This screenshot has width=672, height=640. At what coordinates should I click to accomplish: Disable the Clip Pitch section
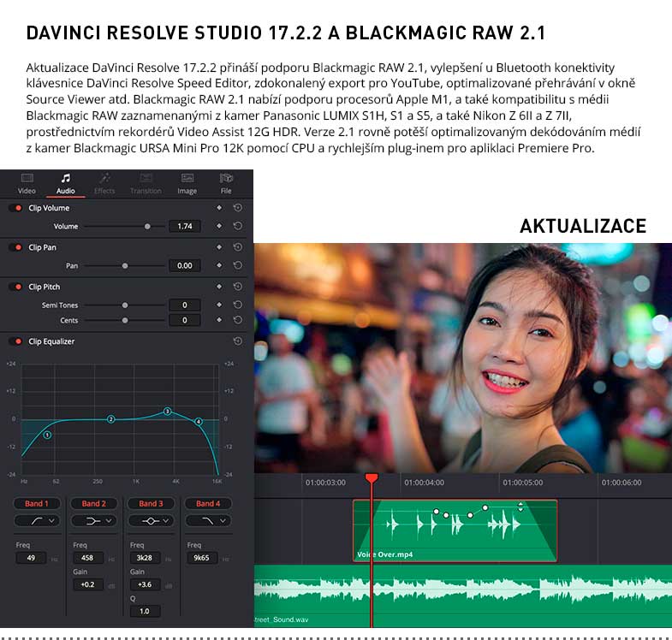pyautogui.click(x=16, y=287)
